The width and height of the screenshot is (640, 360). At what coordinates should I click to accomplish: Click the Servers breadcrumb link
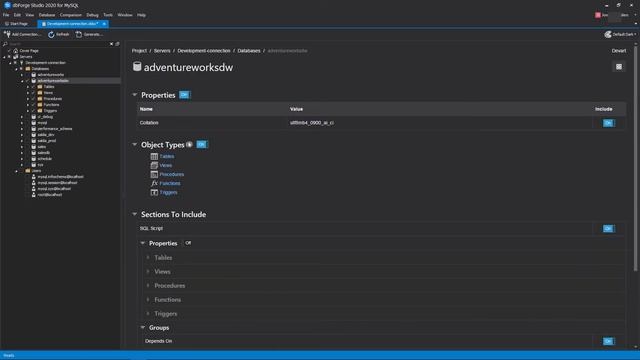(x=162, y=51)
